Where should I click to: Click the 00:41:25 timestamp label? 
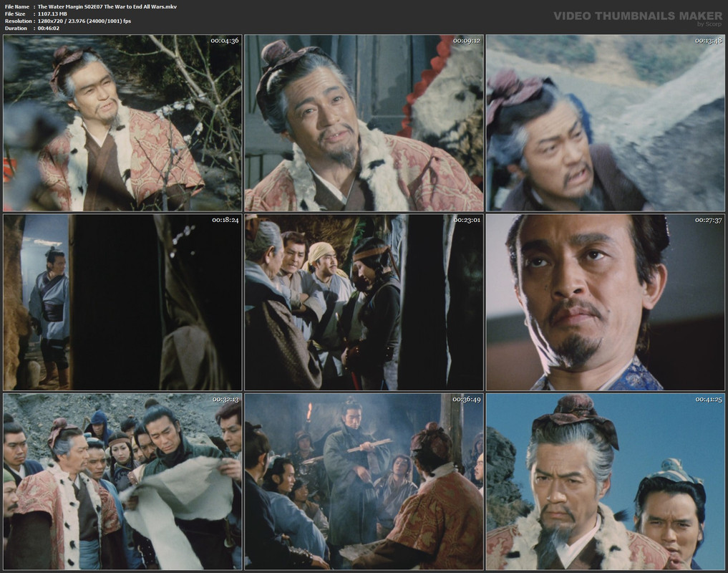coord(709,399)
